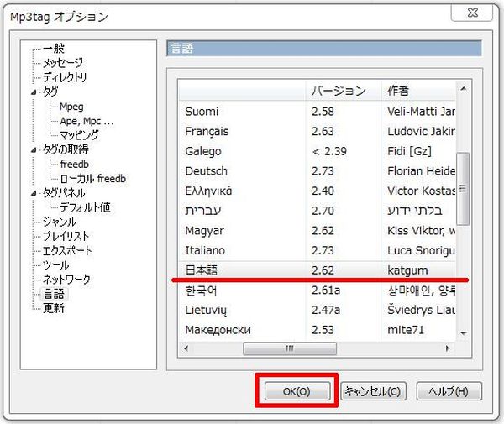This screenshot has height=424, width=504.
Task: Open マッピング settings
Action: 80,135
